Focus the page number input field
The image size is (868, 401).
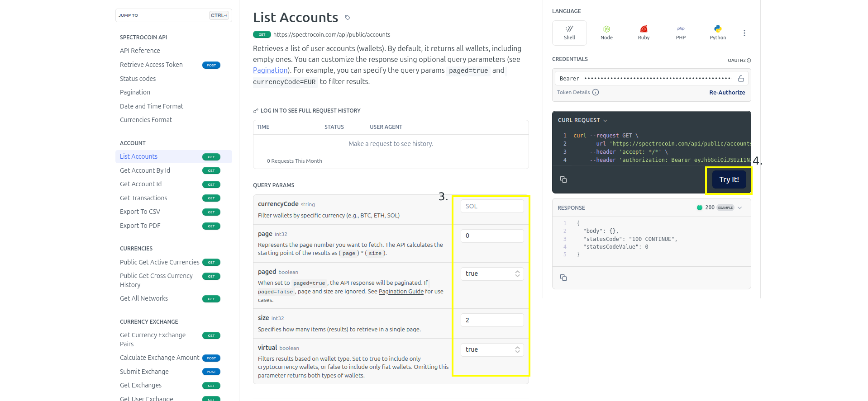pyautogui.click(x=492, y=236)
